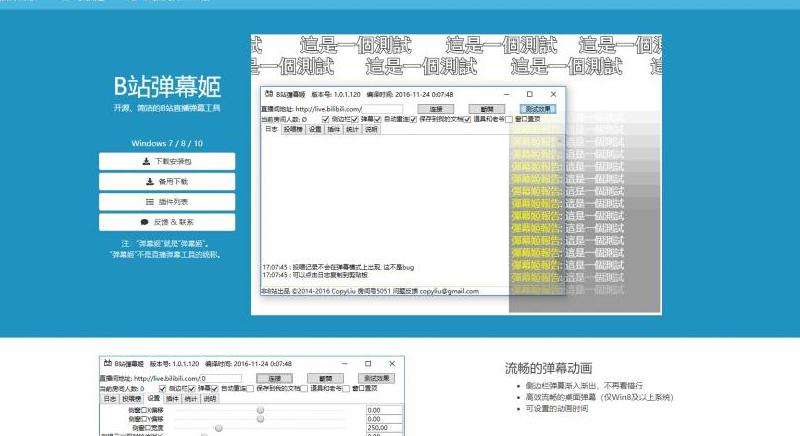The height and width of the screenshot is (436, 800).
Task: Select the 日志 tab in the log-view window
Action: point(271,130)
